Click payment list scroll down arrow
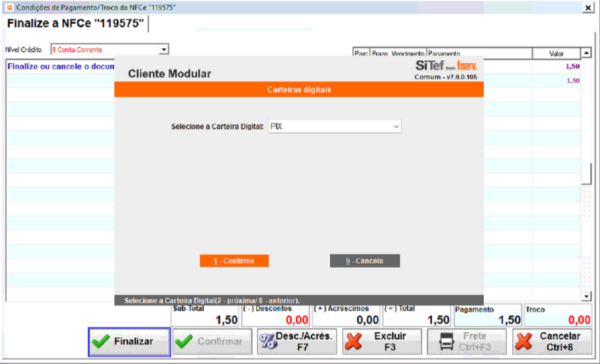Screen dimensions: 600x364 click(586, 296)
